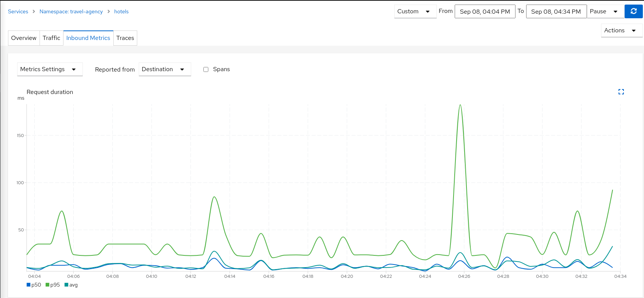Click the p50 blue legend square

click(29, 285)
